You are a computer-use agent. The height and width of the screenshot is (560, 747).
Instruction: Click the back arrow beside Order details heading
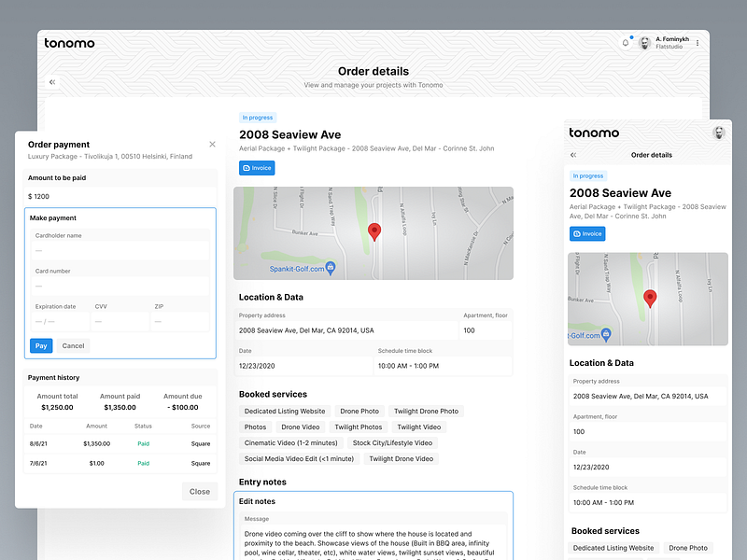[51, 82]
